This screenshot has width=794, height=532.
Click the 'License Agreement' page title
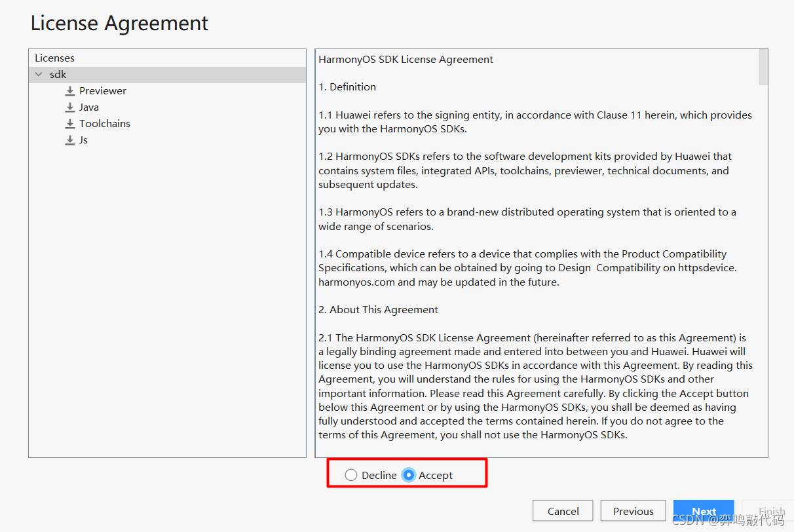pyautogui.click(x=119, y=24)
